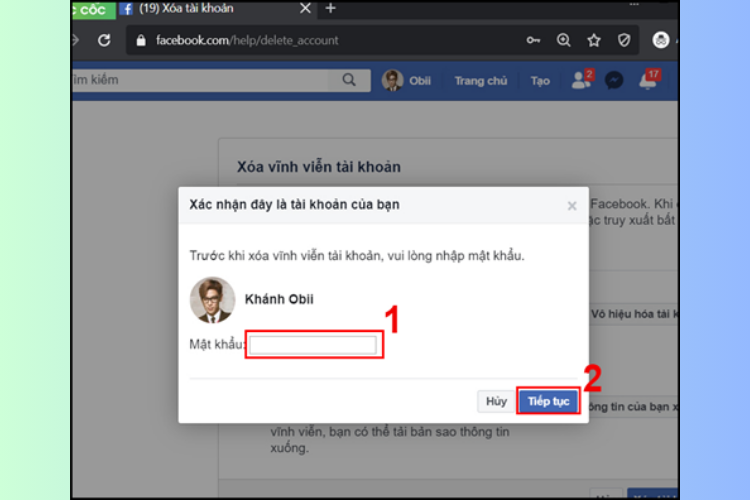Open a new tab with plus button
The width and height of the screenshot is (750, 500).
click(330, 8)
